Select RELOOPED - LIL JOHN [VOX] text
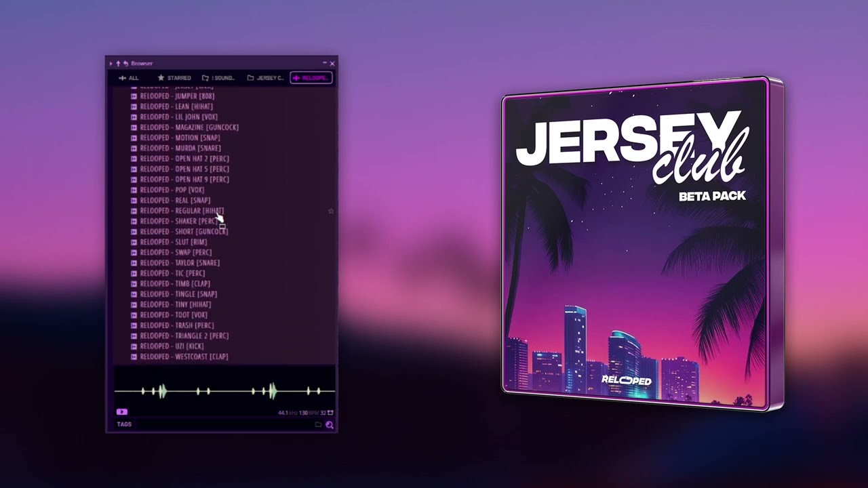The image size is (868, 488). coord(178,117)
